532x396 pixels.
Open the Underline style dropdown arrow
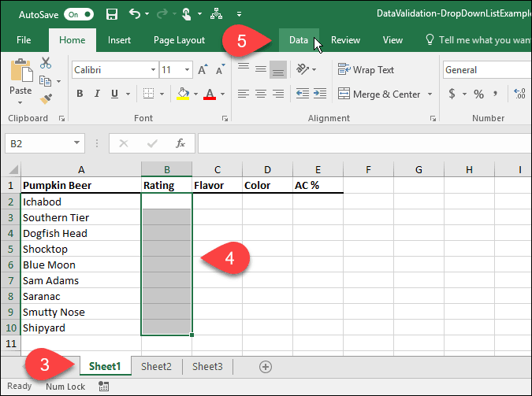pos(128,94)
